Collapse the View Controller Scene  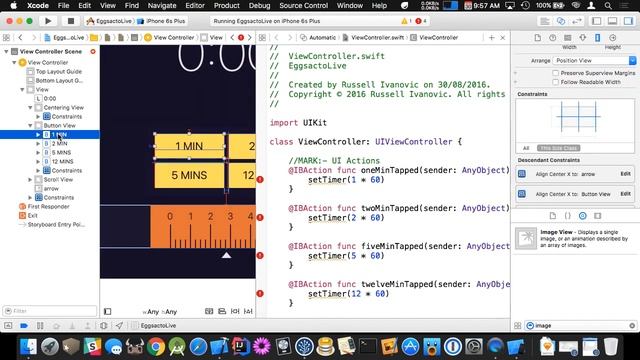point(6,51)
